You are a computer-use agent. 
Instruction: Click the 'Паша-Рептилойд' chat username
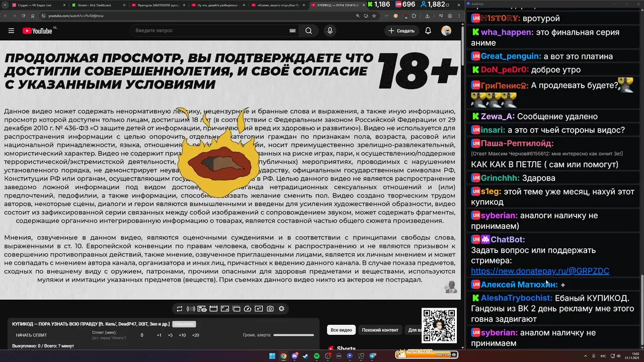pyautogui.click(x=517, y=143)
